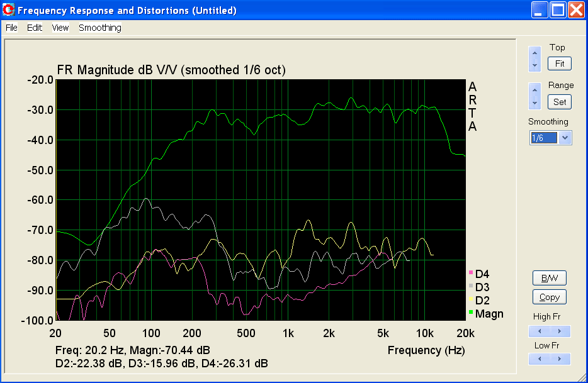Open the File menu

pyautogui.click(x=11, y=28)
